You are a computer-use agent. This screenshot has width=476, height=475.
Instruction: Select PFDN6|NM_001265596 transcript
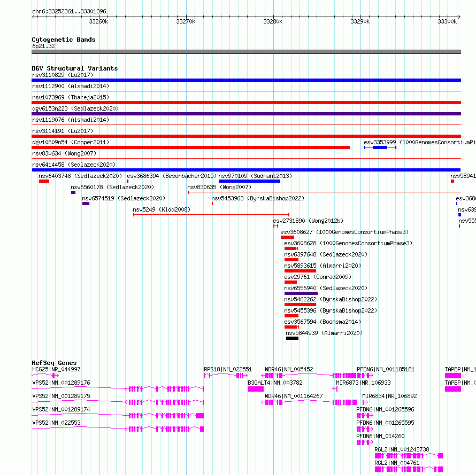[365, 416]
